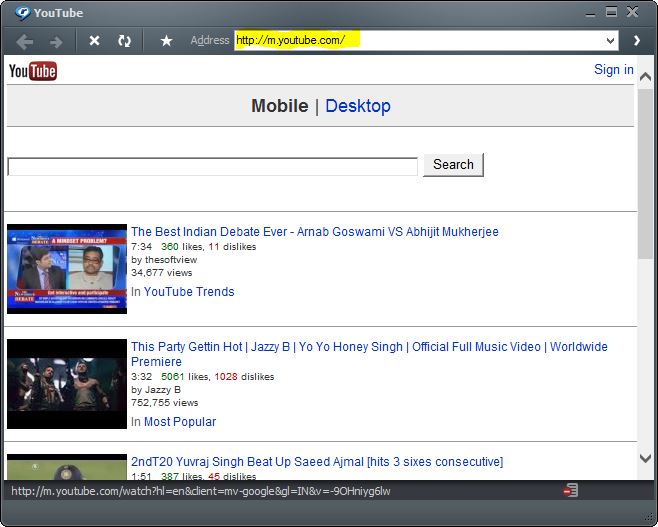Open the address bar history dropdown
This screenshot has width=658, height=527.
point(611,41)
